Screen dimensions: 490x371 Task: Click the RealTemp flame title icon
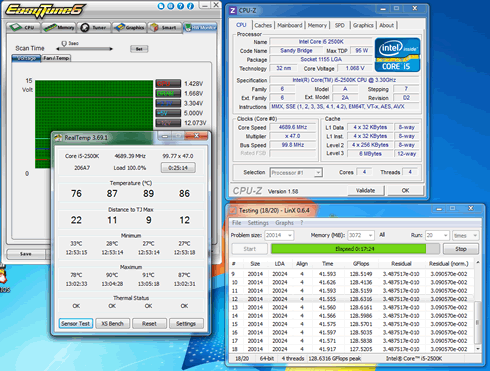(x=58, y=138)
